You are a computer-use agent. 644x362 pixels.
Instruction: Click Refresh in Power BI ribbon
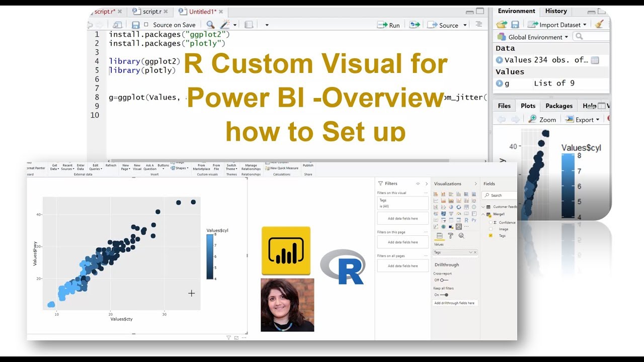coord(111,165)
